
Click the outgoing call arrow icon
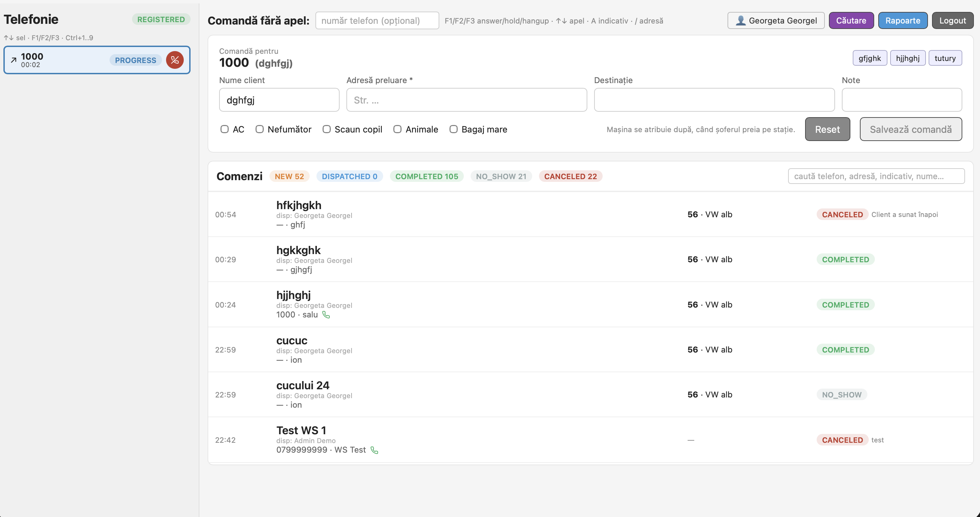(14, 60)
